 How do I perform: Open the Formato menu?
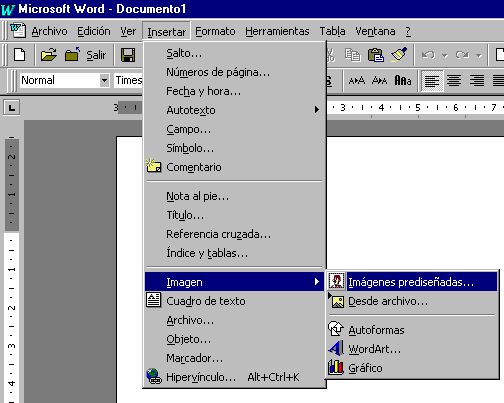[215, 31]
